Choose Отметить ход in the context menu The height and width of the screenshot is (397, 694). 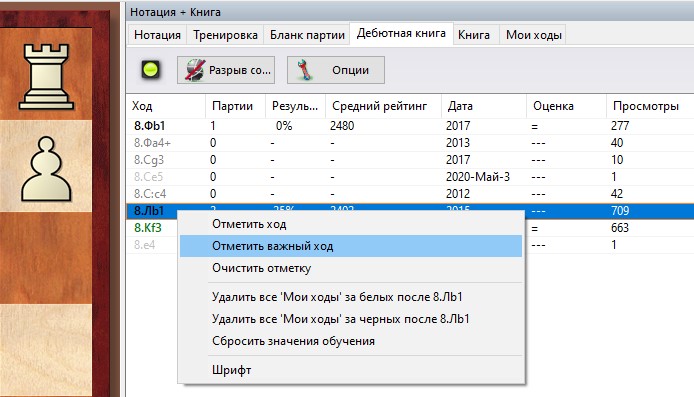tap(351, 224)
